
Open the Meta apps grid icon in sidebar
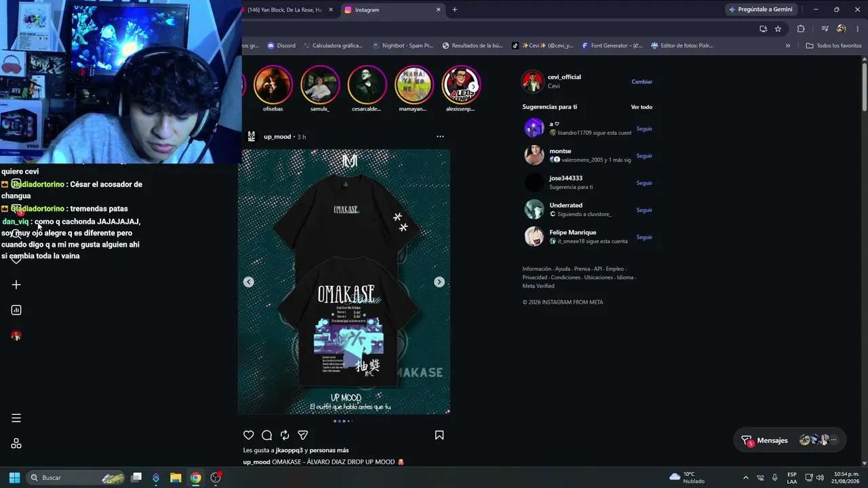click(16, 444)
